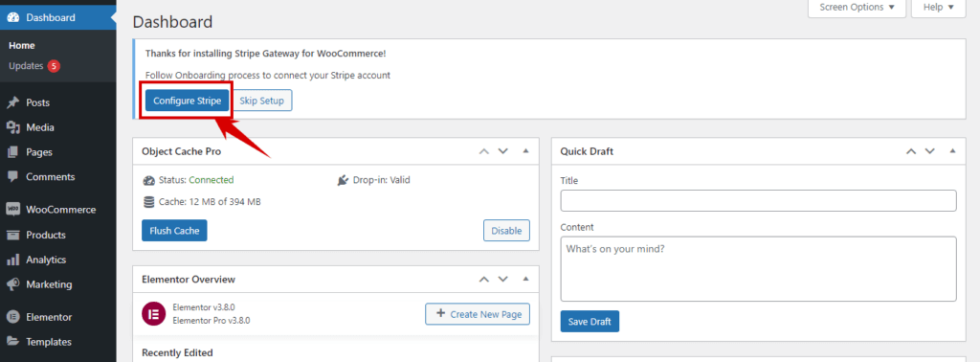Click the Status gauge icon in Object Cache Pro

(148, 180)
